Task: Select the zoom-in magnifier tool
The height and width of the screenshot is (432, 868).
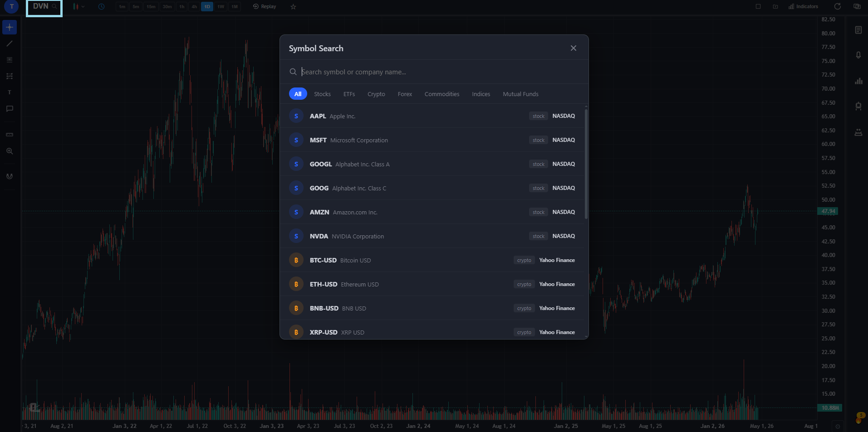Action: point(10,151)
